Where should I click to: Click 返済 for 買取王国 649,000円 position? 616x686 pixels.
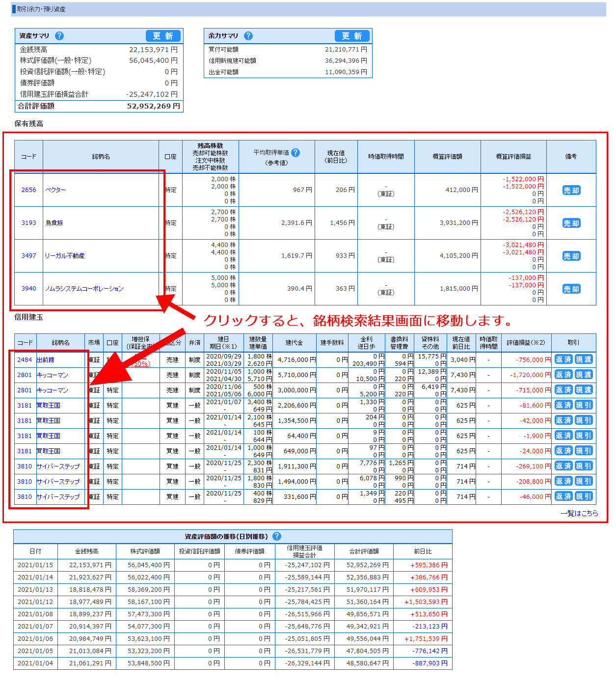563,451
